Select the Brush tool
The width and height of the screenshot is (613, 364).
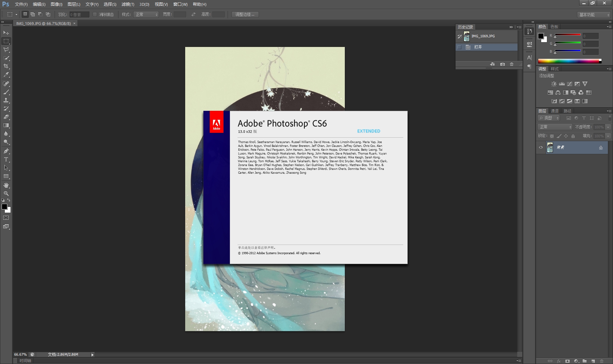tap(6, 92)
